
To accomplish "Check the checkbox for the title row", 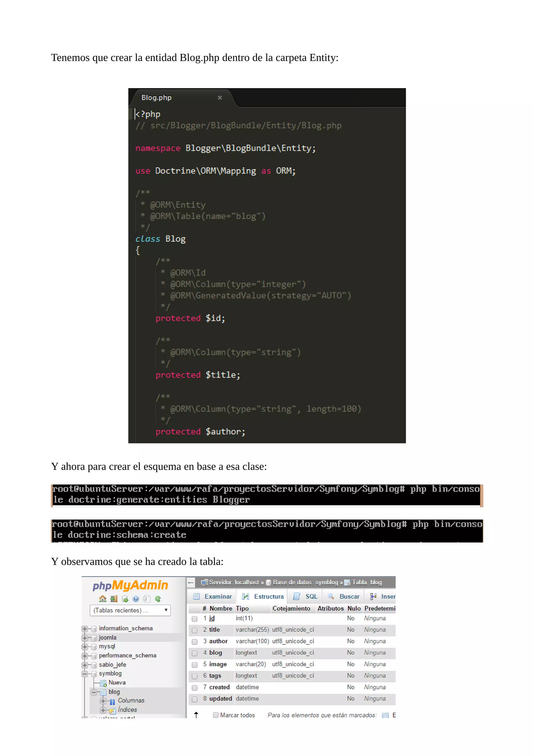I will [195, 630].
